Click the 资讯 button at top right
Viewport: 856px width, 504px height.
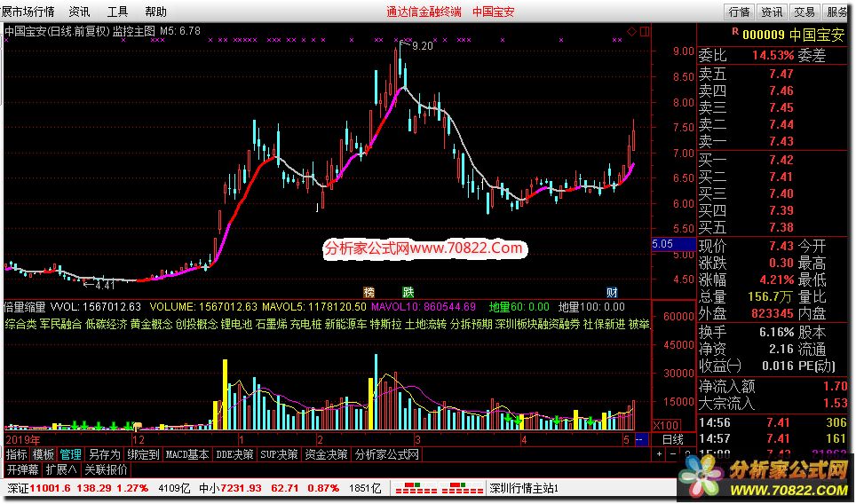(x=772, y=12)
